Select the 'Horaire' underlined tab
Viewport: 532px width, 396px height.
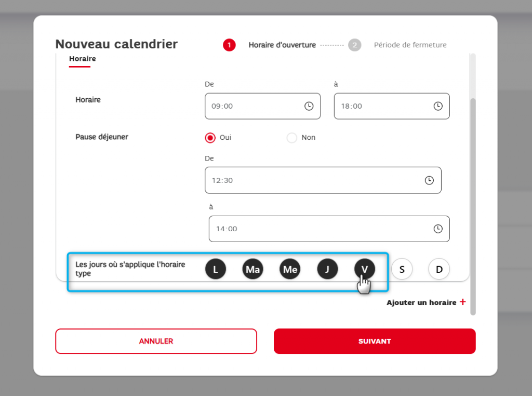[82, 59]
